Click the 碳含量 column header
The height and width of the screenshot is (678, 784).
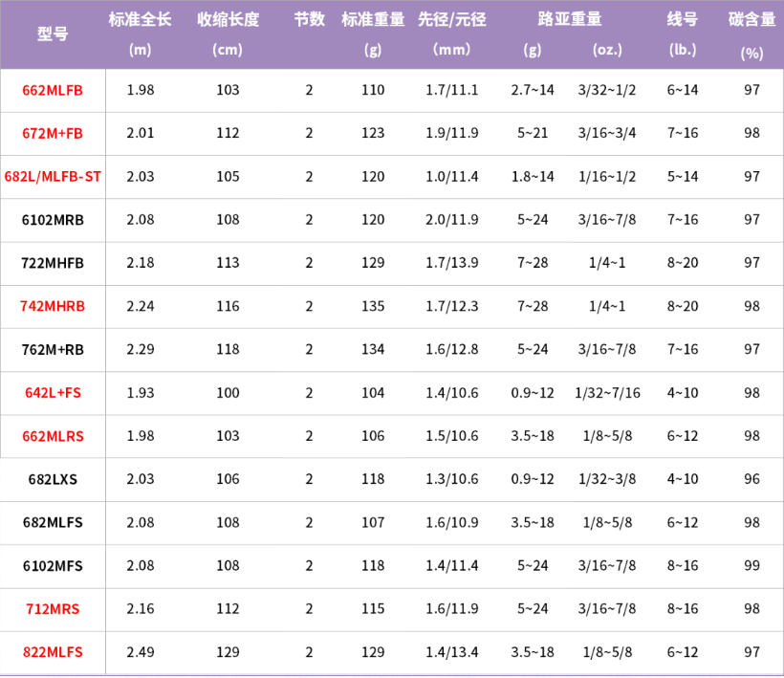point(751,19)
